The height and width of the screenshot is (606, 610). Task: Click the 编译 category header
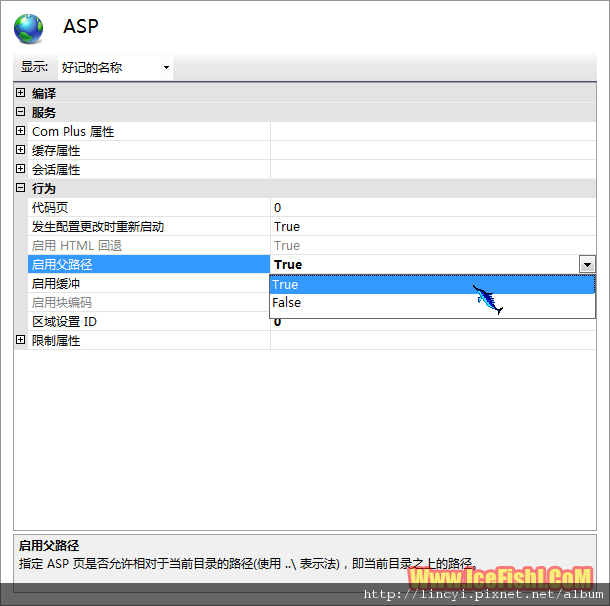44,93
